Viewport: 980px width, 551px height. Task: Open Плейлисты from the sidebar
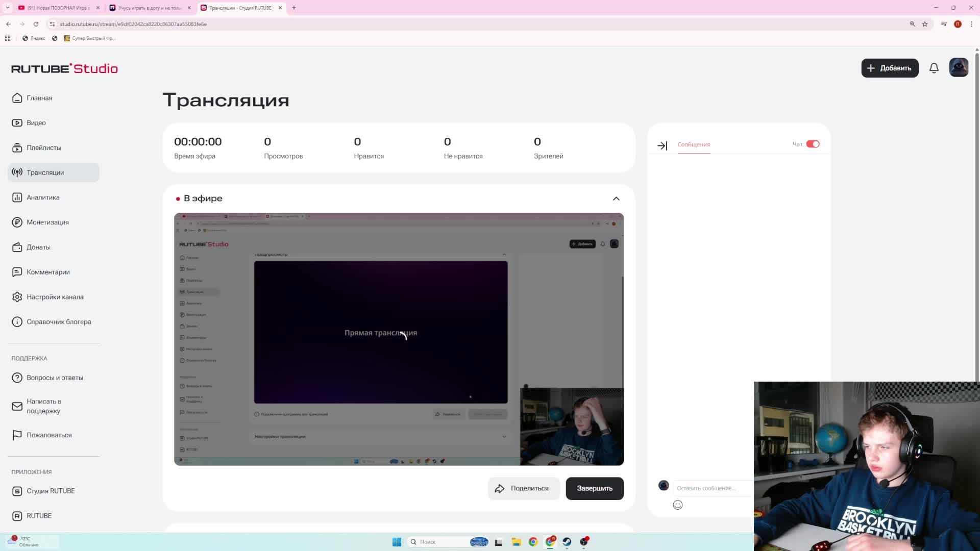click(x=44, y=147)
